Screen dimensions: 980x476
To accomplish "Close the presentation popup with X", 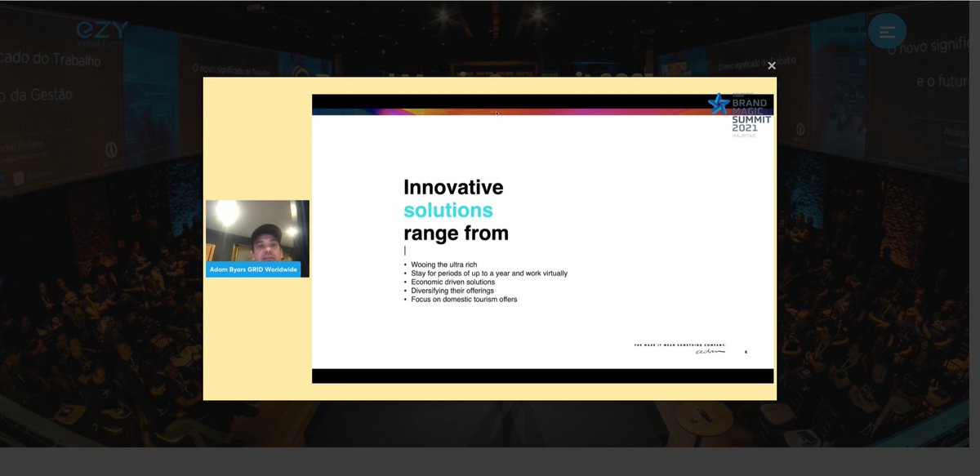I will tap(771, 66).
